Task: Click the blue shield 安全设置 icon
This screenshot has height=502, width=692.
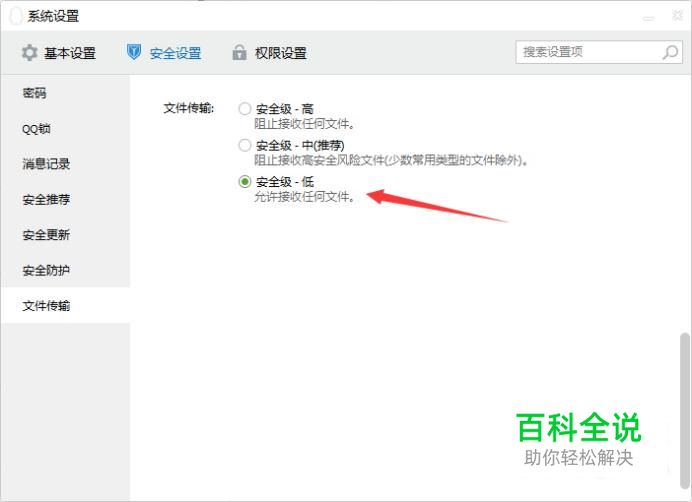Action: point(134,52)
